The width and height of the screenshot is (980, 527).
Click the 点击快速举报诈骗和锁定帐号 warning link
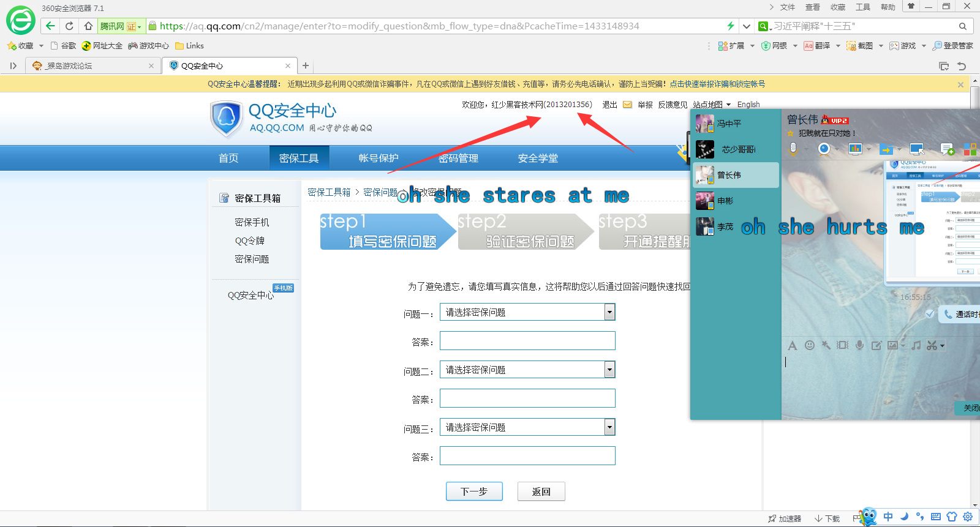717,84
